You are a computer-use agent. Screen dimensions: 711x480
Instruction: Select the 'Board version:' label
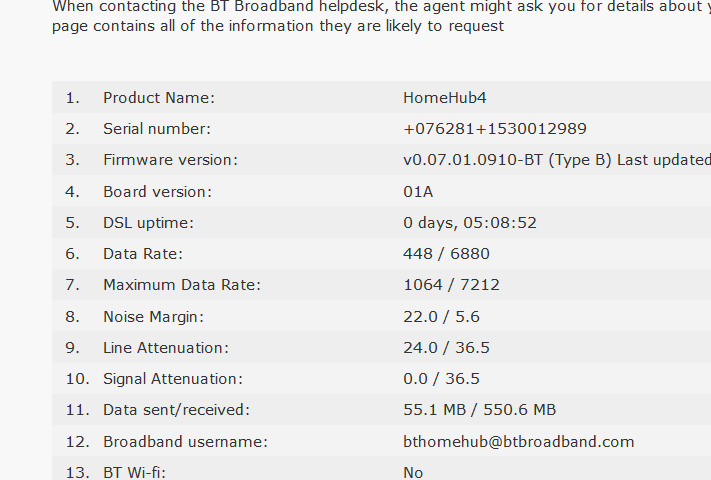click(157, 192)
